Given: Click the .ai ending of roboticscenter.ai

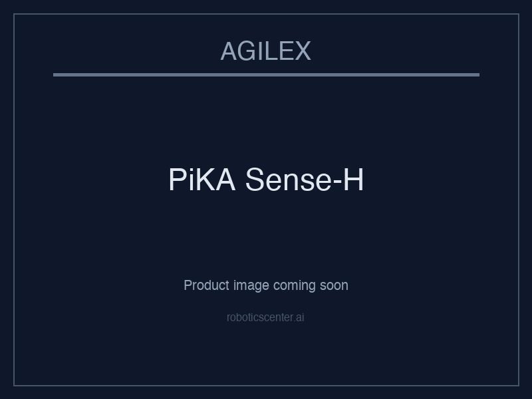Looking at the screenshot, I should coord(299,317).
